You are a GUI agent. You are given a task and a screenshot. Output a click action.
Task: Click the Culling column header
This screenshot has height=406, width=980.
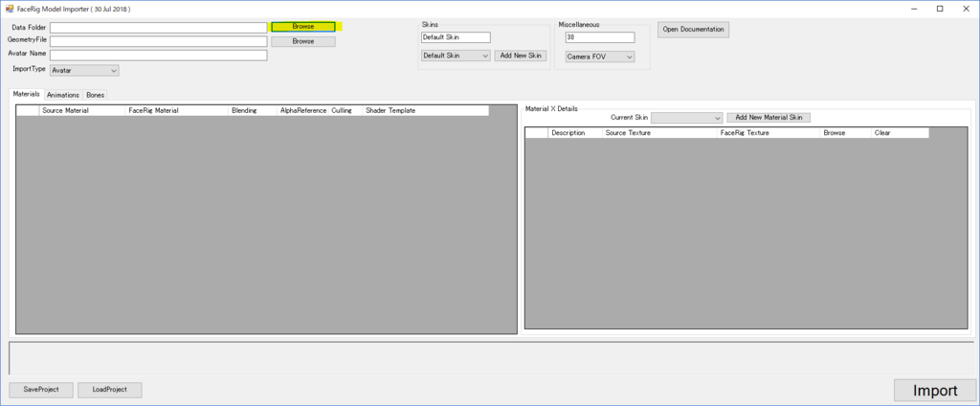click(345, 111)
